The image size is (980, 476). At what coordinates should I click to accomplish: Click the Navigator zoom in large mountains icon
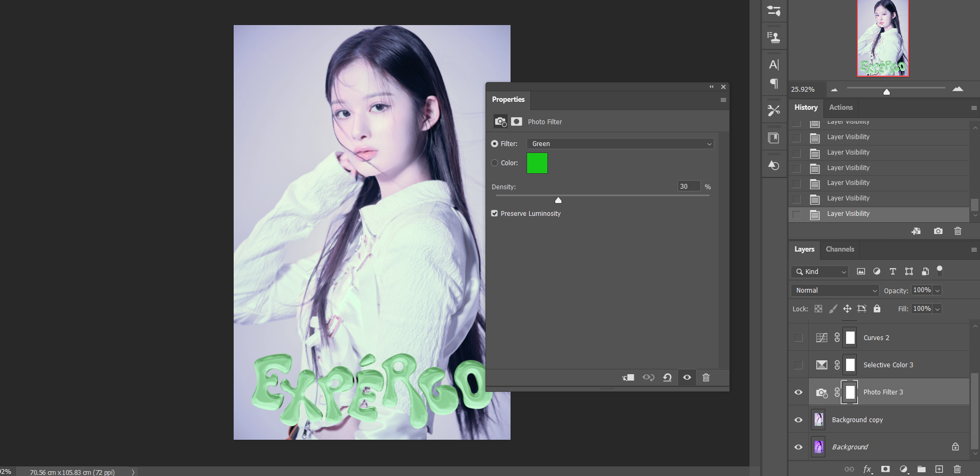point(958,89)
